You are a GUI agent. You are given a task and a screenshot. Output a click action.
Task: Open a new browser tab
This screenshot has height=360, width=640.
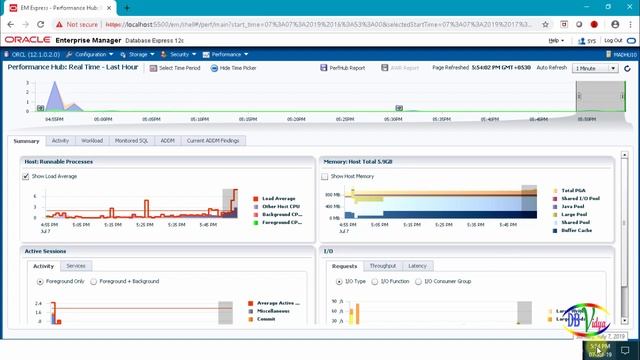[127, 8]
